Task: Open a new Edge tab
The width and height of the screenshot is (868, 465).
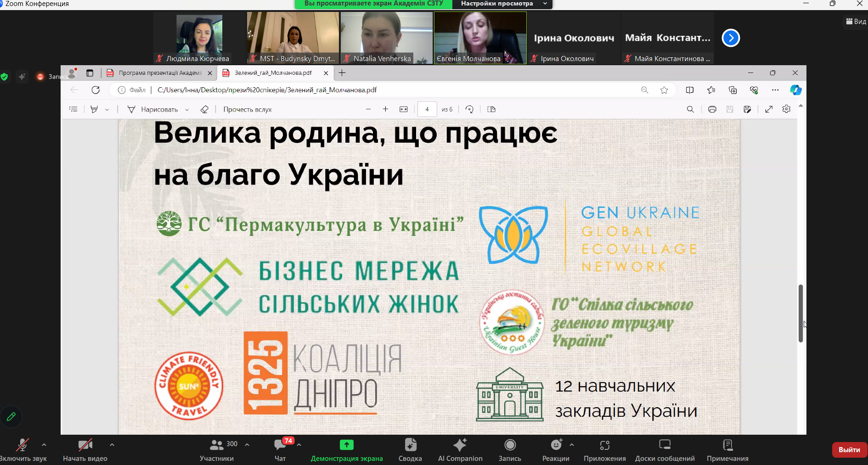Action: point(342,73)
